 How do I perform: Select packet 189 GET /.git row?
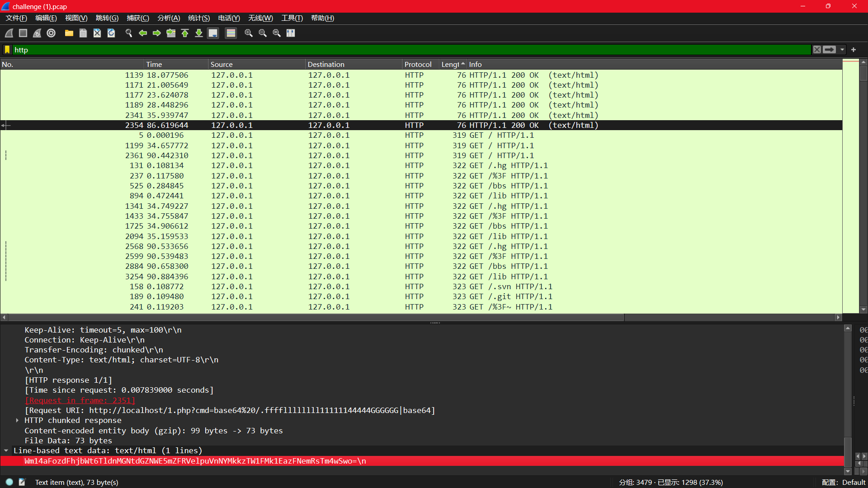[421, 296]
